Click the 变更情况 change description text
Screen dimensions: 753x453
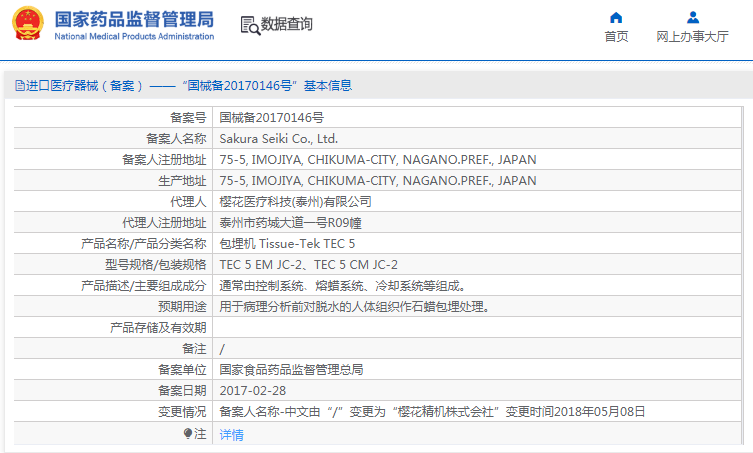pyautogui.click(x=432, y=411)
